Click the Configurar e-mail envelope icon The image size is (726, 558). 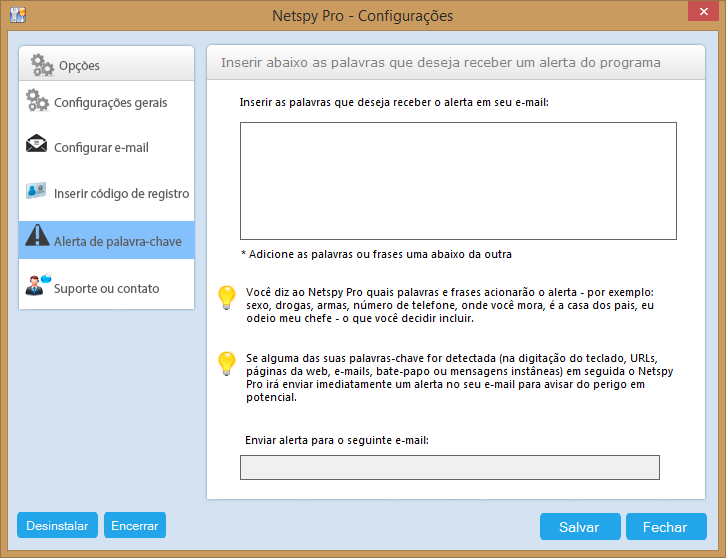coord(36,144)
